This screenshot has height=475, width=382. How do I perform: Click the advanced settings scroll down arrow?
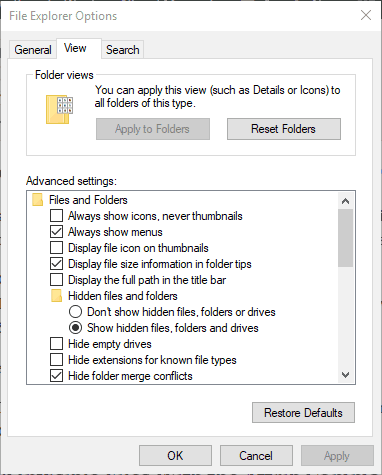[x=346, y=375]
